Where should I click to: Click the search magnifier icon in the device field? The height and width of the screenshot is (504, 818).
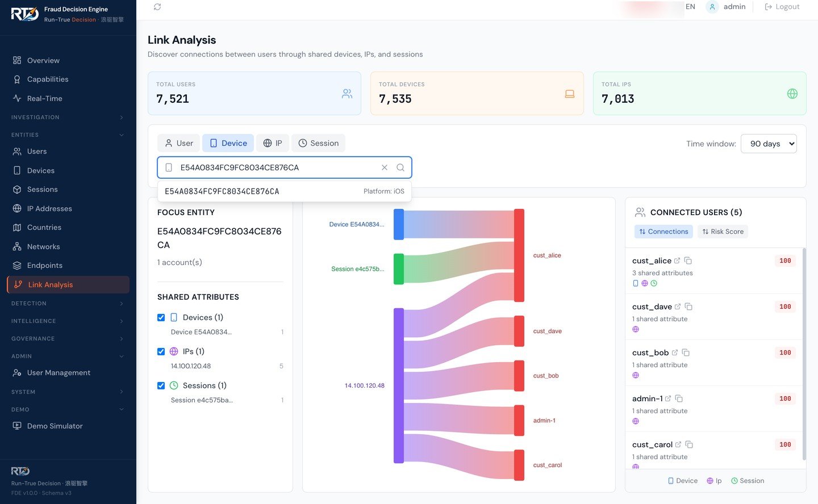pos(400,167)
